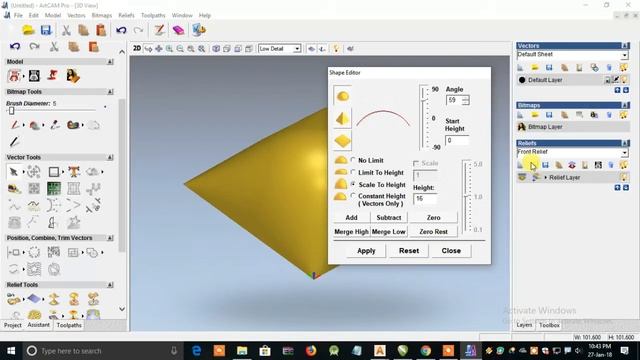This screenshot has width=640, height=360.
Task: Click the Subtract button
Action: (389, 218)
